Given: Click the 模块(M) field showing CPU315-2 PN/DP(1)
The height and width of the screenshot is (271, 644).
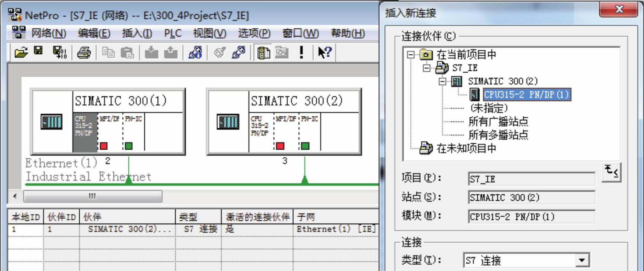Looking at the screenshot, I should point(532,216).
